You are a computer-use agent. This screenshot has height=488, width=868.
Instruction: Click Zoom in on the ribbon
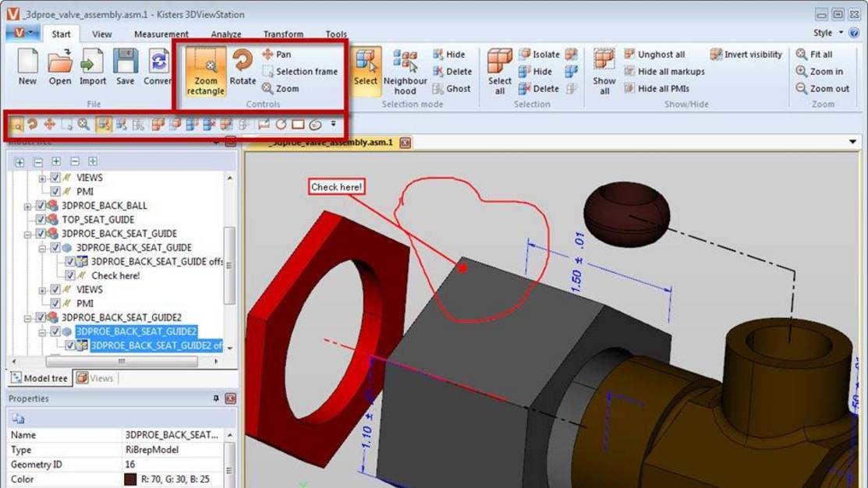(x=820, y=72)
